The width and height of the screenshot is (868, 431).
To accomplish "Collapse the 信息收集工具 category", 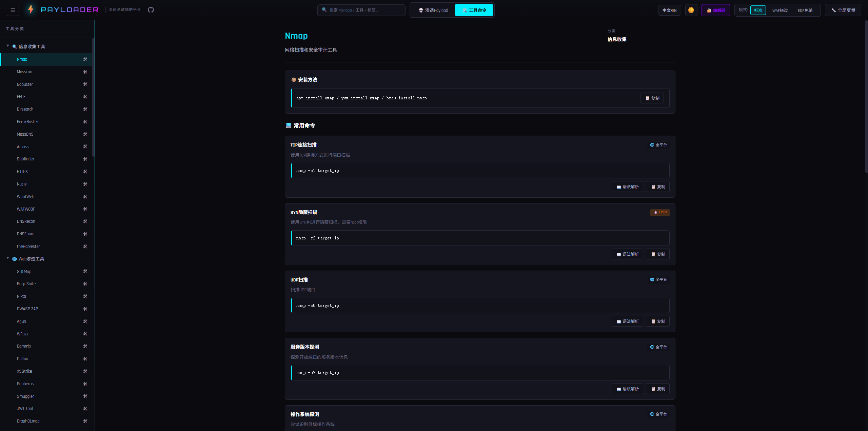I will pos(8,46).
